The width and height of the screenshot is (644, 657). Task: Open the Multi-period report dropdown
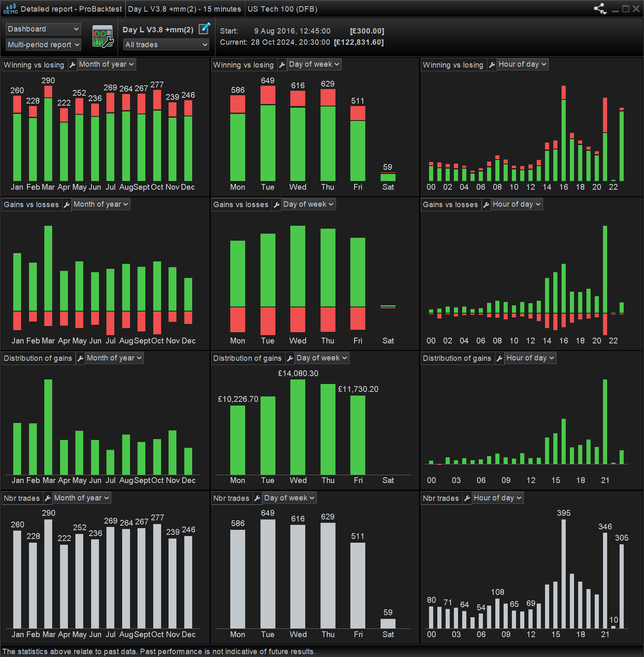[x=43, y=45]
